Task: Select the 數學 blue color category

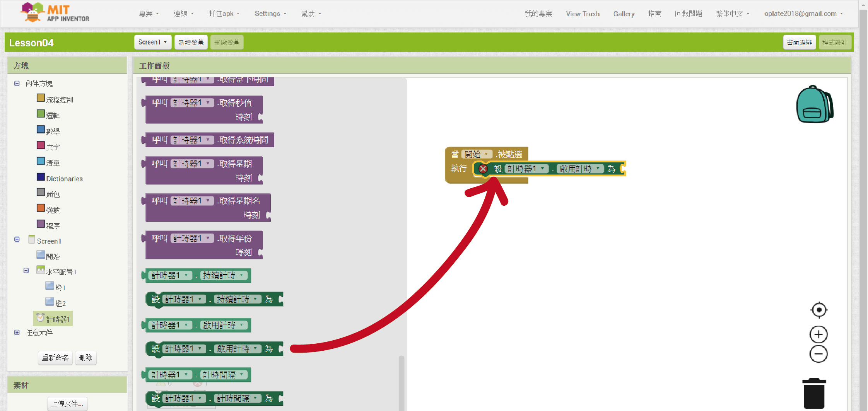Action: [48, 131]
